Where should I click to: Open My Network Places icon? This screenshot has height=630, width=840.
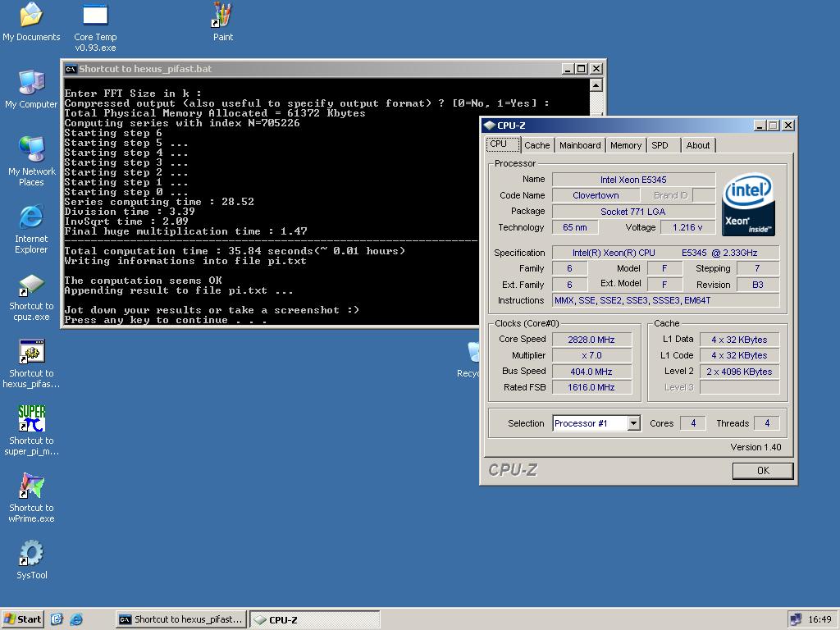pyautogui.click(x=31, y=149)
